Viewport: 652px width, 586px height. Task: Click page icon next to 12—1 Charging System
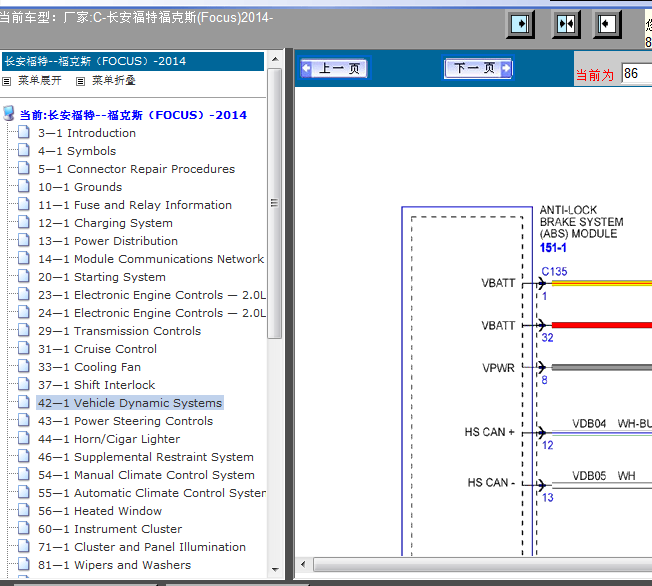[x=24, y=222]
